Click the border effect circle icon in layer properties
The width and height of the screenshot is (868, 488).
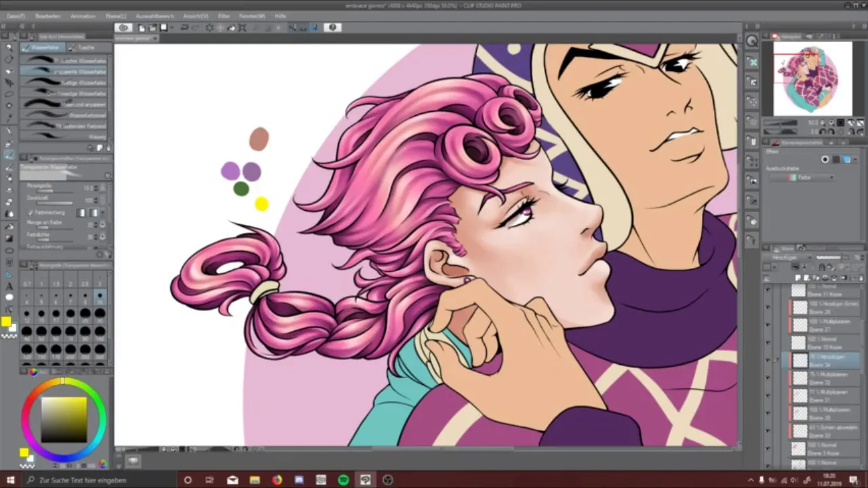pyautogui.click(x=825, y=159)
